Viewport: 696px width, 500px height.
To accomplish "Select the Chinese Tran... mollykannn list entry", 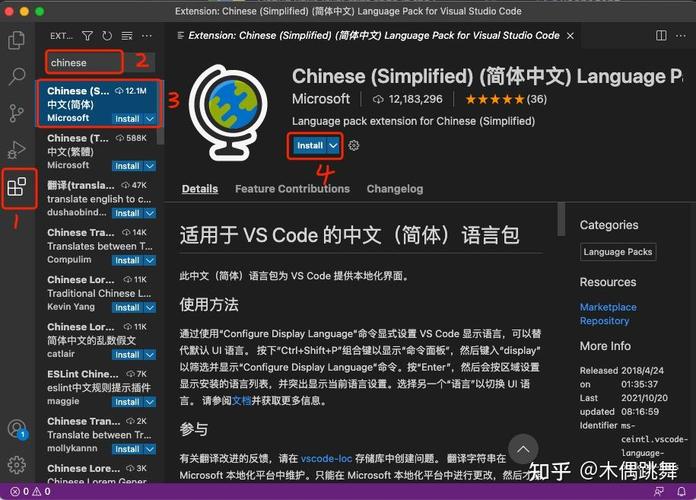I will (100, 435).
